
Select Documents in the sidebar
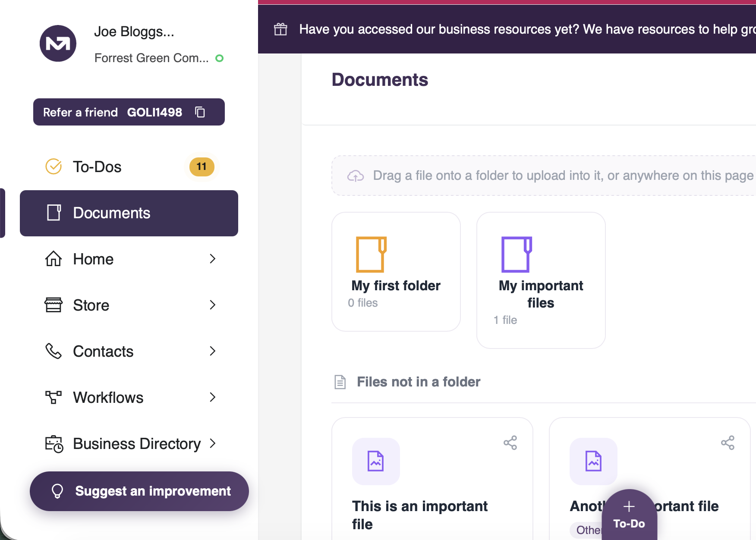(x=129, y=213)
